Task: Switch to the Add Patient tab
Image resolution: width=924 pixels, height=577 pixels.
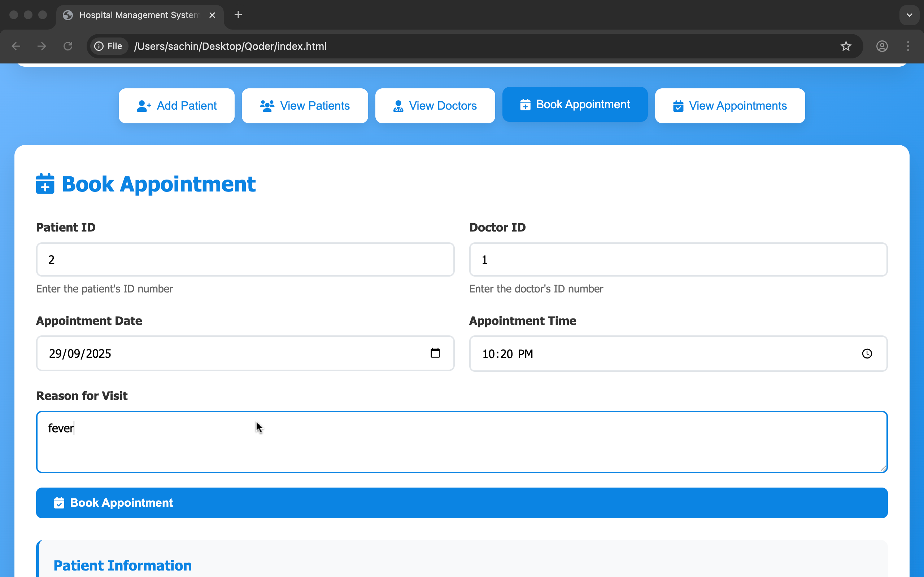Action: click(x=176, y=106)
